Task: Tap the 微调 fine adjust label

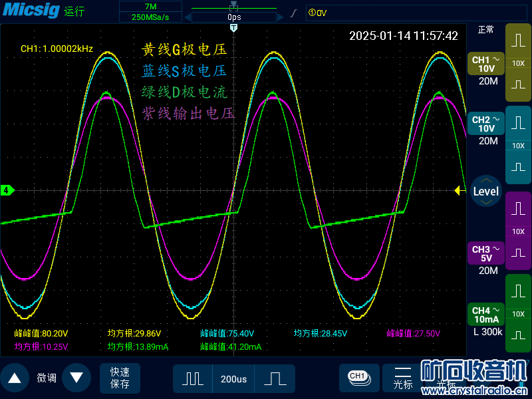Action: point(47,378)
